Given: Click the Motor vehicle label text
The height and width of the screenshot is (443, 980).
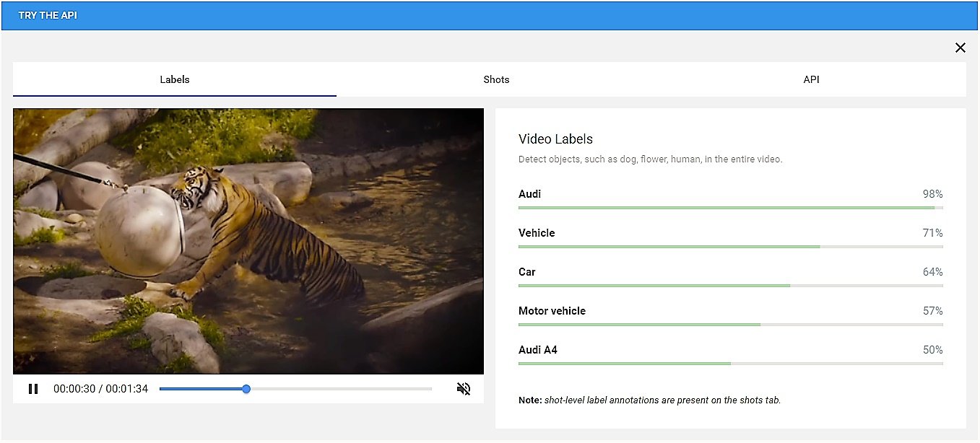Looking at the screenshot, I should 552,311.
